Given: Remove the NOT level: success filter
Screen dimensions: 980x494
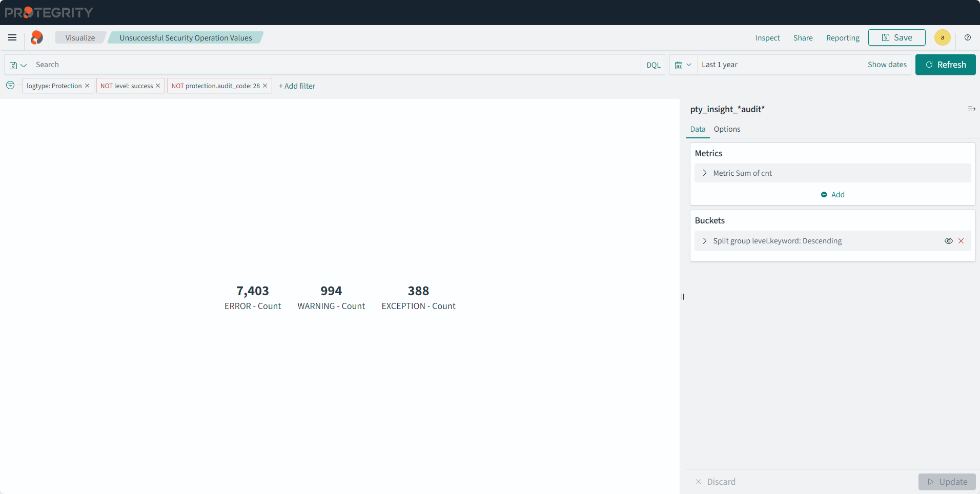Looking at the screenshot, I should coord(158,86).
